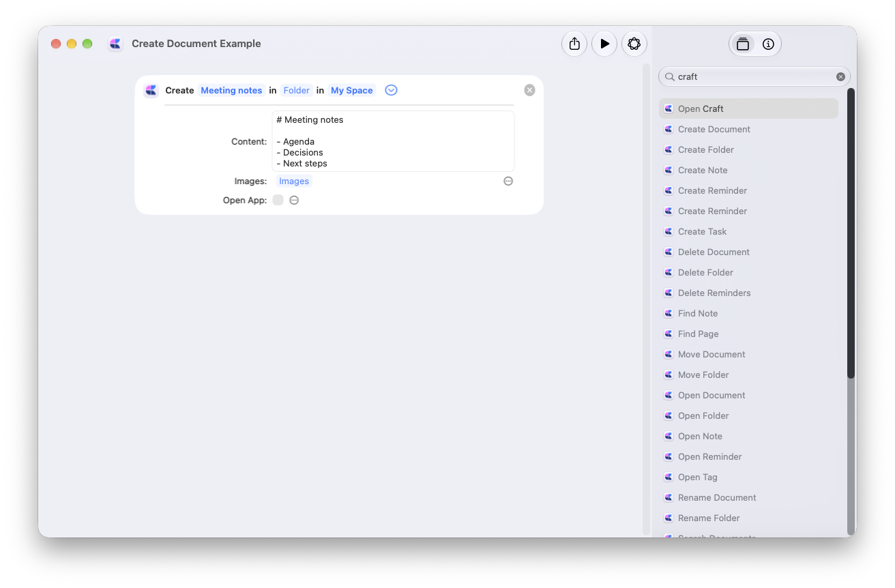Run the shortcut with the play button
The height and width of the screenshot is (588, 895).
(x=604, y=44)
